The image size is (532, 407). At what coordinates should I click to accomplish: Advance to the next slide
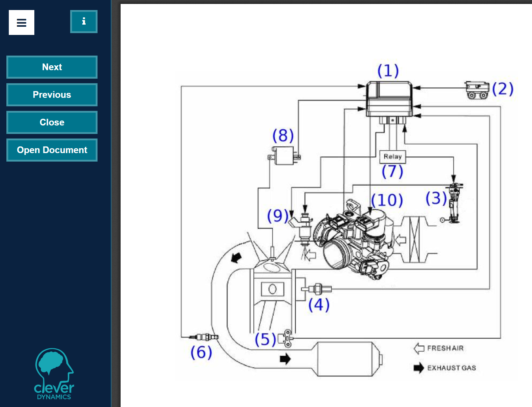(52, 67)
